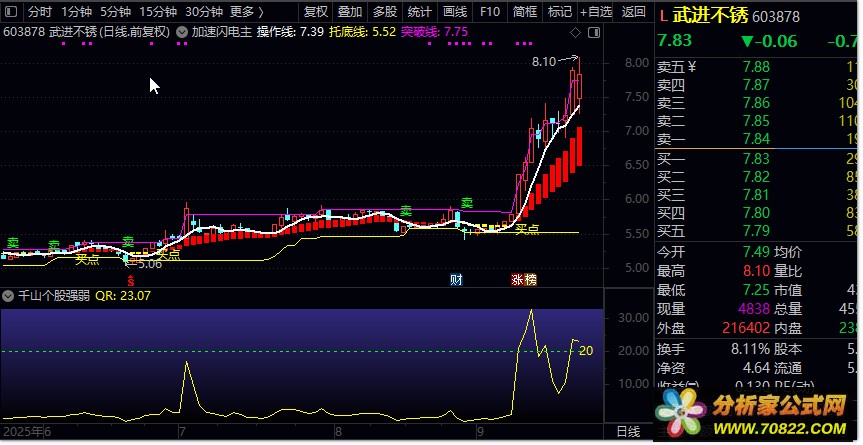The height and width of the screenshot is (445, 863).
Task: Click the 最高 8.10 value
Action: 756,271
